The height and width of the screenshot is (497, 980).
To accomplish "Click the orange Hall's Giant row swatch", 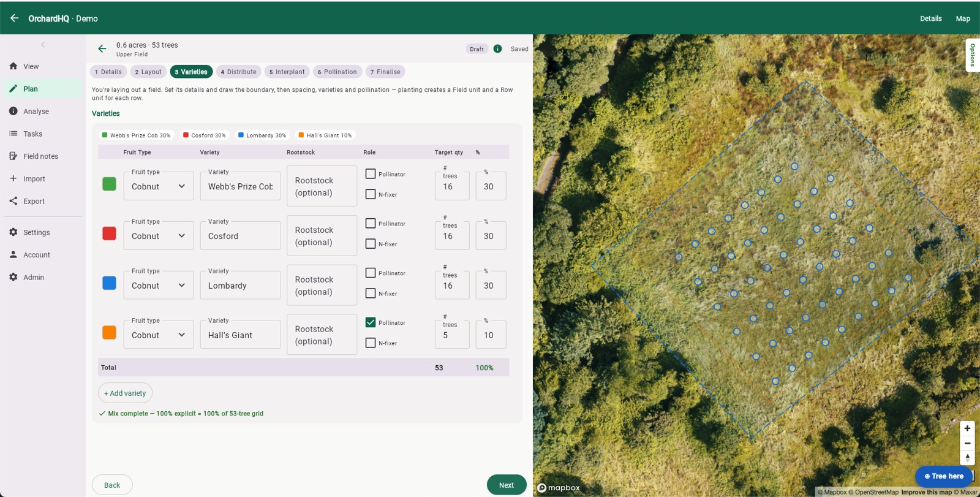I will pos(109,332).
